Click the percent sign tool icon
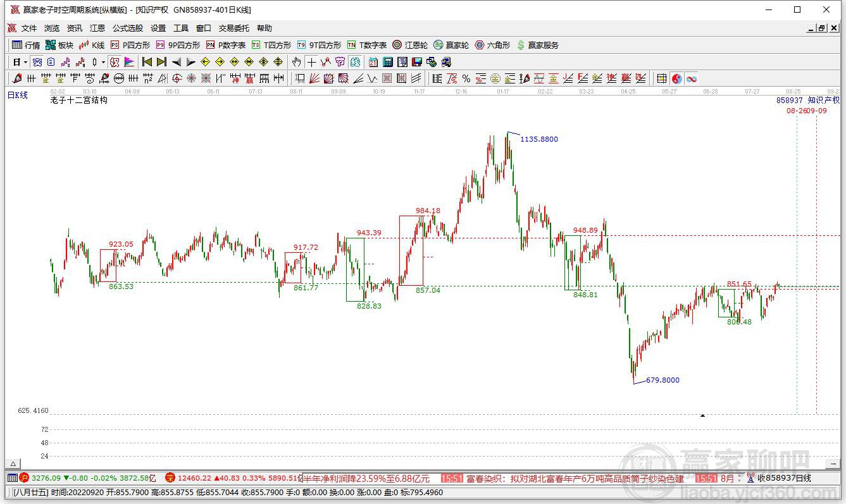This screenshot has height=504, width=846. click(x=466, y=78)
